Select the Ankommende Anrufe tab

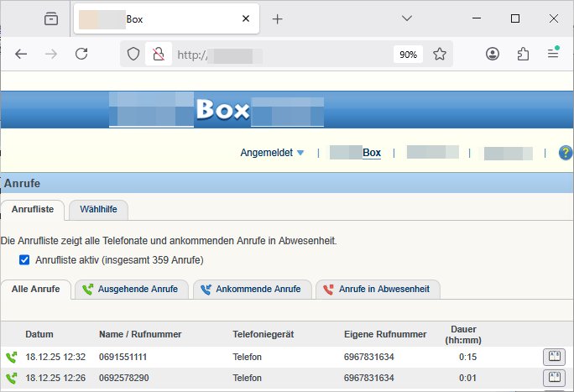coord(252,290)
